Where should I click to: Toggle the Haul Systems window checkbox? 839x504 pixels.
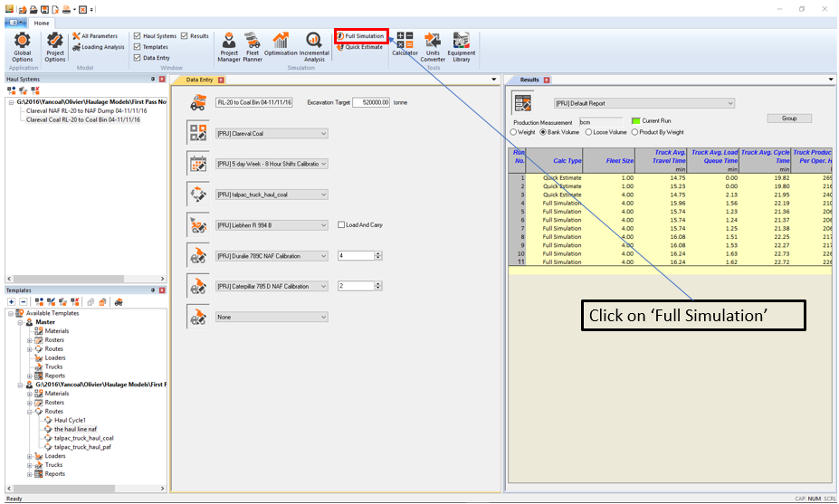coord(138,36)
